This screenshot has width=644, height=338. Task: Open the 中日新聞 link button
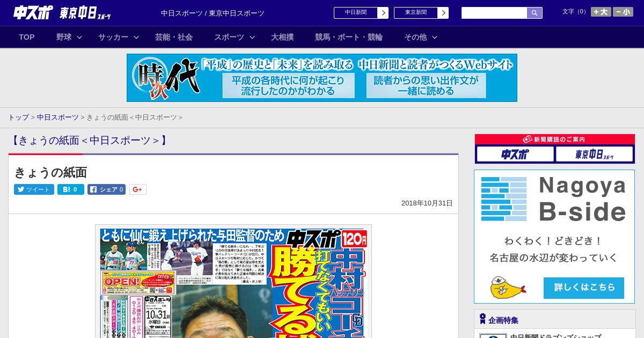356,13
